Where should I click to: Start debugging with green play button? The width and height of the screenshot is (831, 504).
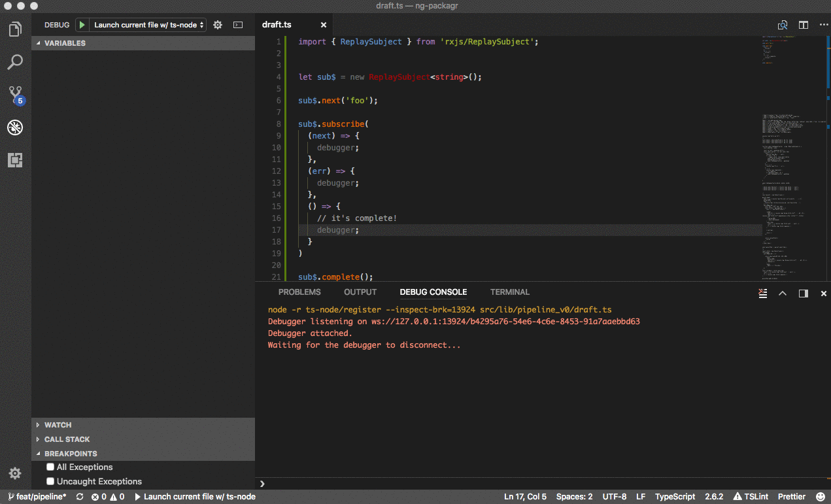82,25
